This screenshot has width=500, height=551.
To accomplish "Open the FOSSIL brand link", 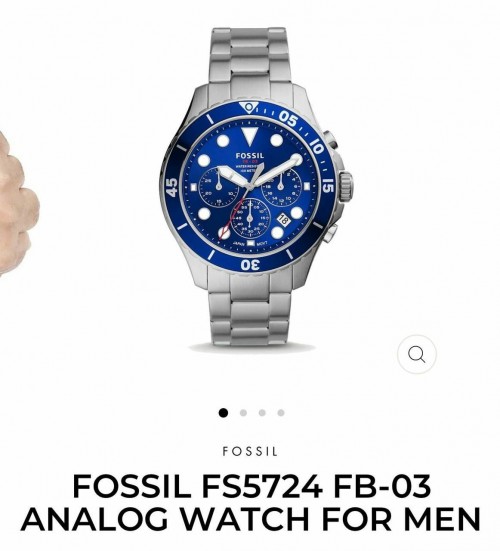I will [250, 451].
